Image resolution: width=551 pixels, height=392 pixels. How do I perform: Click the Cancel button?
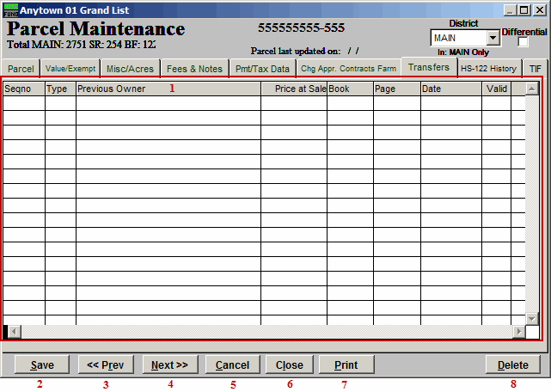[x=233, y=365]
